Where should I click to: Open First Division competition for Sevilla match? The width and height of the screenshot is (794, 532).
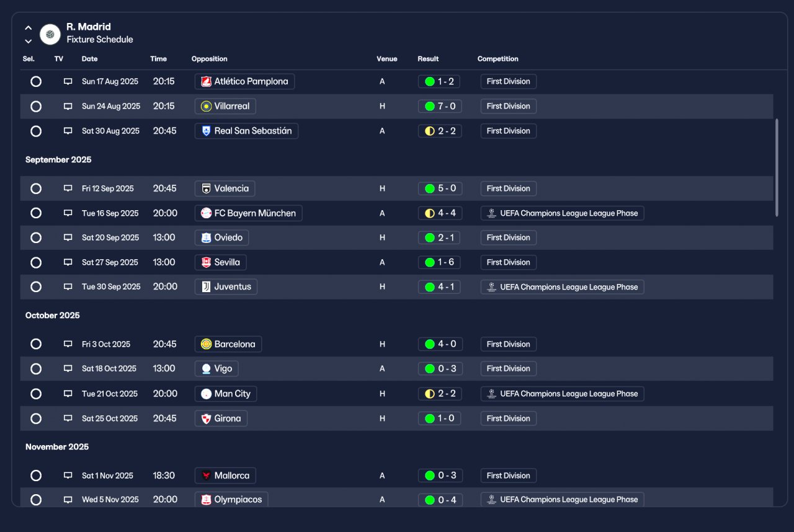[508, 262]
